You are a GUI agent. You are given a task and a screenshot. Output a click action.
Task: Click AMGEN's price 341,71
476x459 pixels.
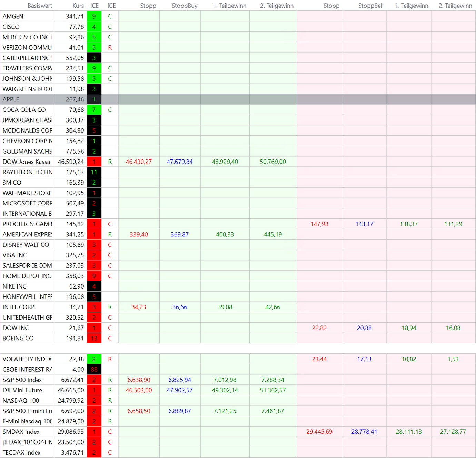[x=75, y=16]
